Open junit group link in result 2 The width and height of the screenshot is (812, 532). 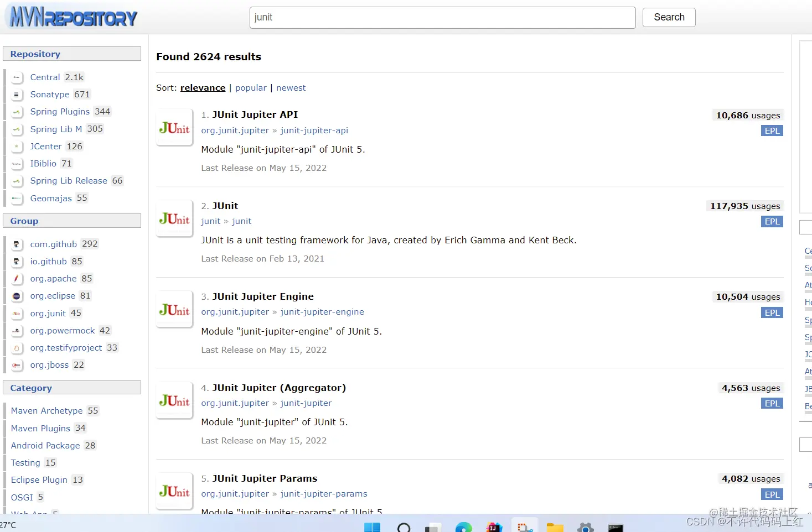211,221
